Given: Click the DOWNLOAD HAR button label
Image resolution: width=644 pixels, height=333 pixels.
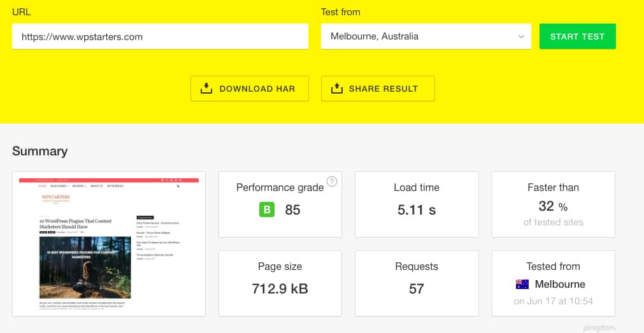Looking at the screenshot, I should pos(257,89).
